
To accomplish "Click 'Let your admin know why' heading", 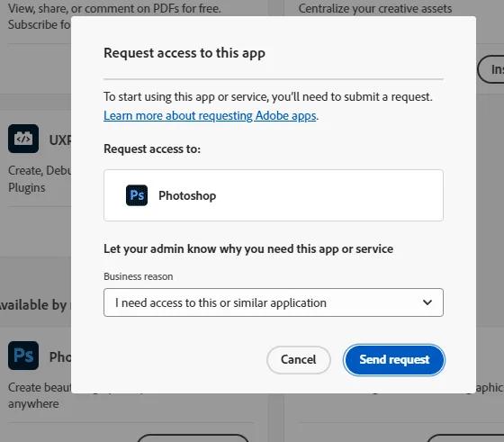I will [x=248, y=249].
